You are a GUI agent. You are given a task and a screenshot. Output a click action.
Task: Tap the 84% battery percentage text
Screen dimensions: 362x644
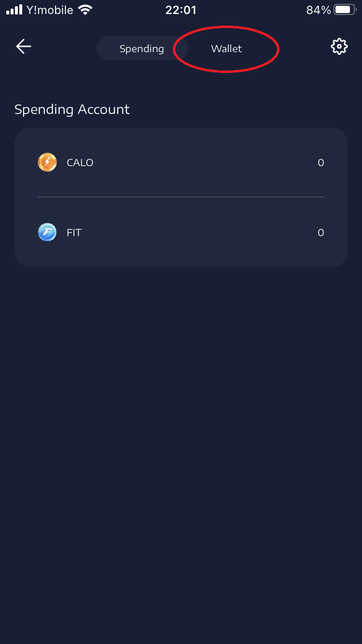319,10
